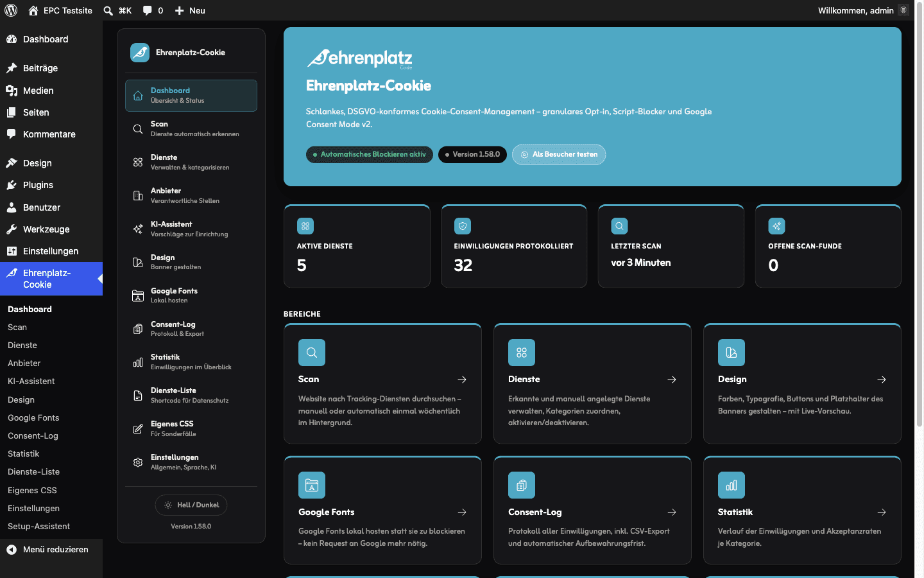Click the Einstellungen gear icon in plugin sidebar
The width and height of the screenshot is (924, 578).
tap(138, 462)
